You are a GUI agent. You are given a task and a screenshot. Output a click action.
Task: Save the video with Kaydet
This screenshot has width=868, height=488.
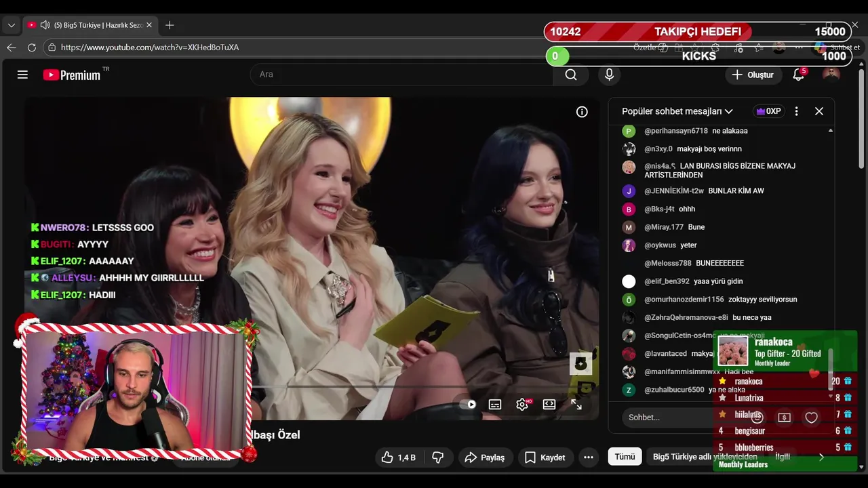545,457
